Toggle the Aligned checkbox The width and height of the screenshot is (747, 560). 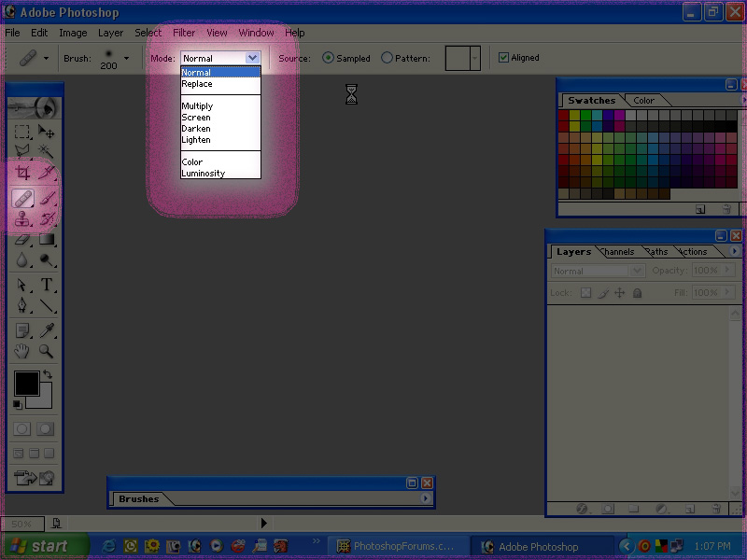(x=504, y=58)
